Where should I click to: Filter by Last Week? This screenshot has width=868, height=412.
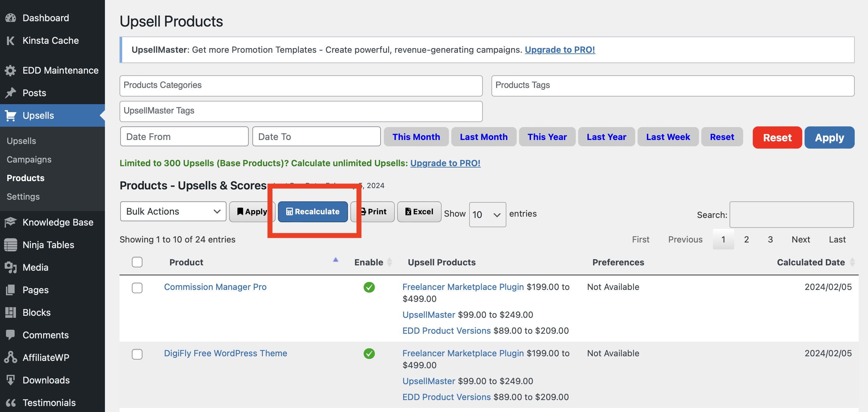click(x=668, y=137)
